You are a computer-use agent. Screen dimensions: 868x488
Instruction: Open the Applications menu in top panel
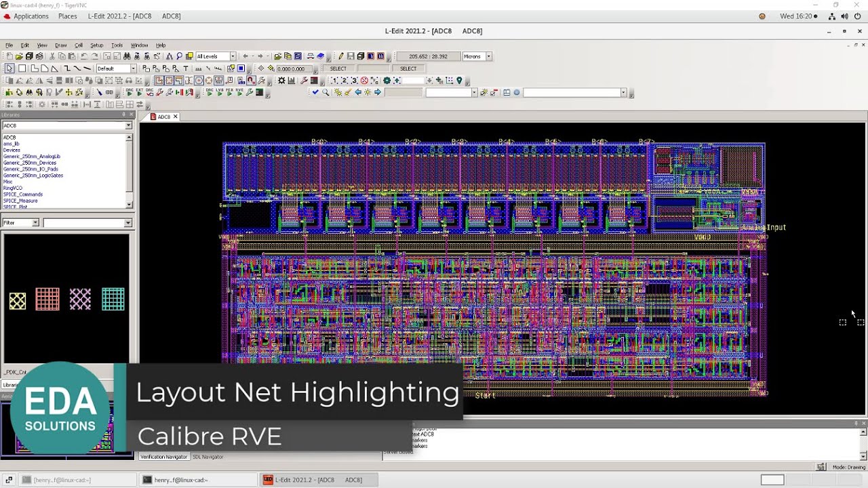point(31,16)
